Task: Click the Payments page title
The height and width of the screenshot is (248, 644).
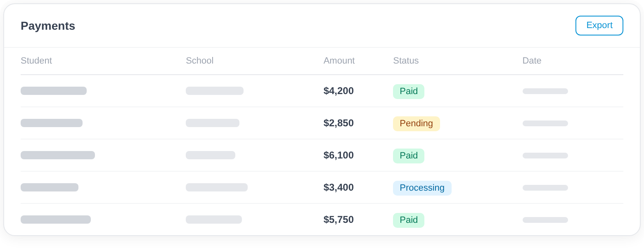Action: coord(47,26)
